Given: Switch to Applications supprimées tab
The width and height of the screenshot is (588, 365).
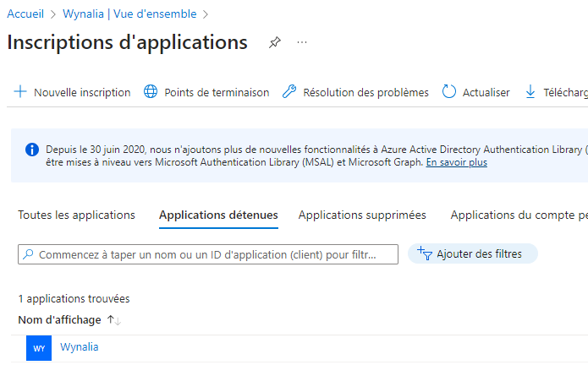Looking at the screenshot, I should 362,215.
